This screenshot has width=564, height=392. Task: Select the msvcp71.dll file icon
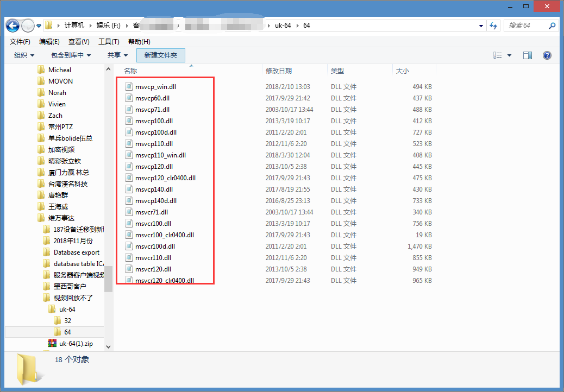(129, 110)
